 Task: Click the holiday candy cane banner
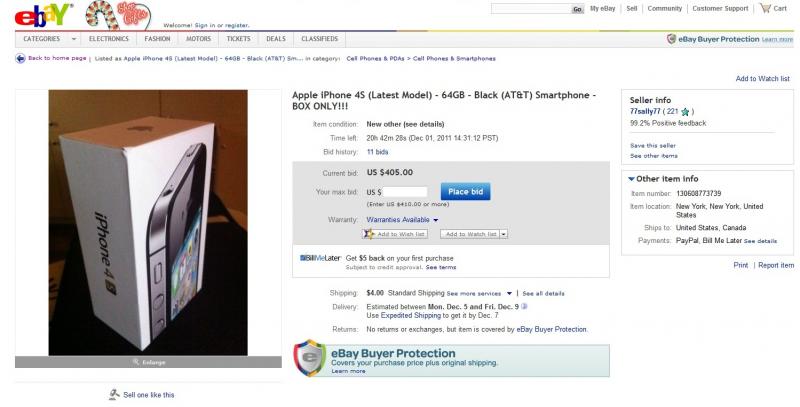[x=118, y=15]
